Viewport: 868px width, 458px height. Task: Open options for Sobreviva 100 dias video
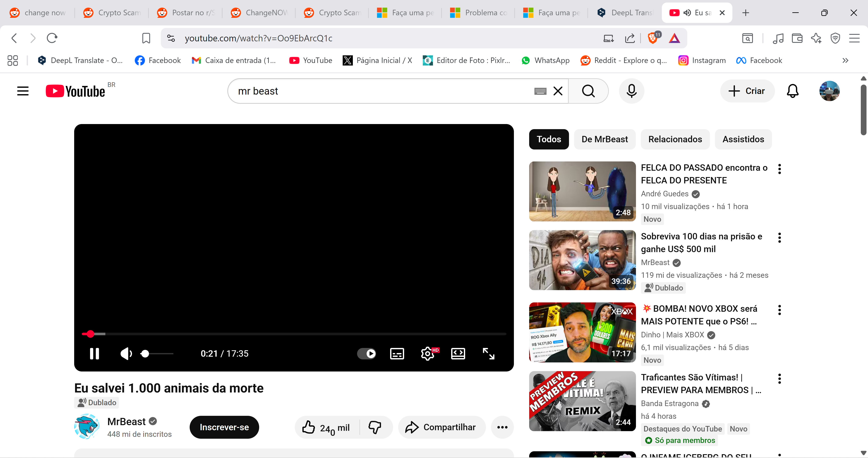click(x=779, y=238)
